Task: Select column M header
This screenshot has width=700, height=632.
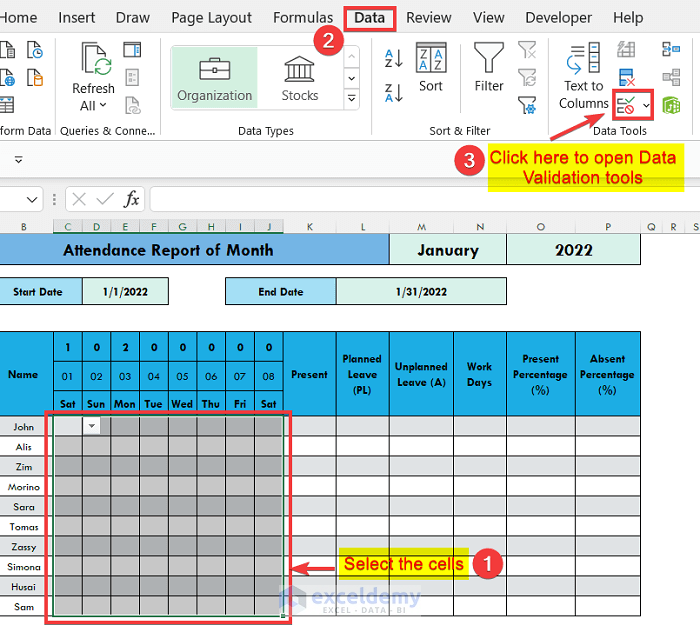Action: 421,227
